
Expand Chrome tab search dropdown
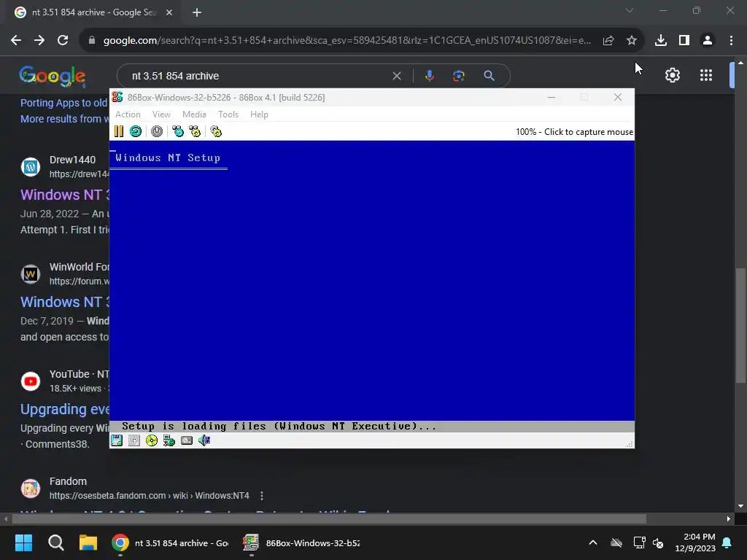point(630,10)
